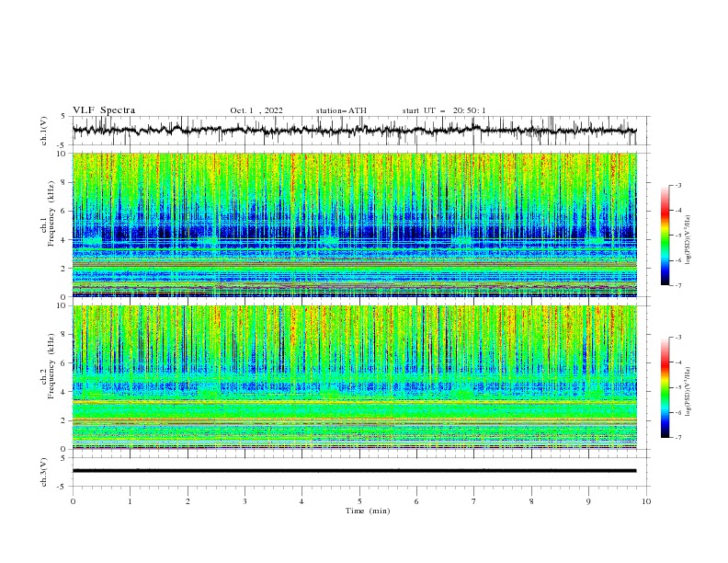Image resolution: width=728 pixels, height=563 pixels.
Task: Click the 'start UT = 20:50: 1' label
Action: [x=444, y=110]
